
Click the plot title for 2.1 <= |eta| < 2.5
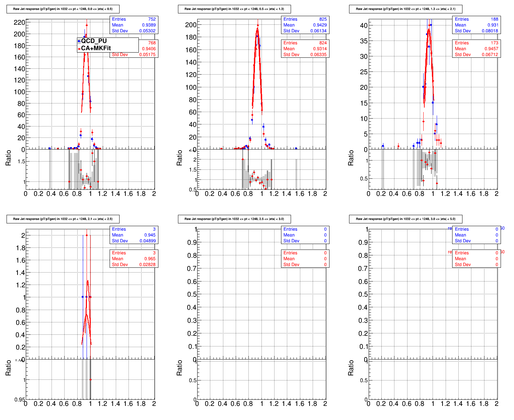[63, 219]
